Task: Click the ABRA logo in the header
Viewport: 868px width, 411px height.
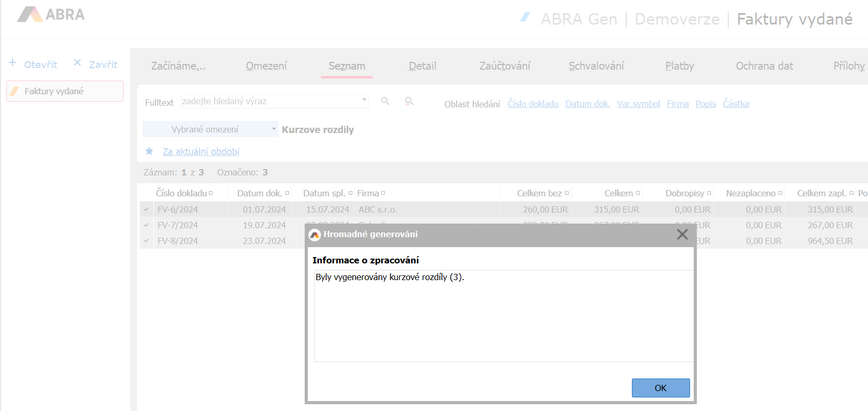Action: (51, 15)
